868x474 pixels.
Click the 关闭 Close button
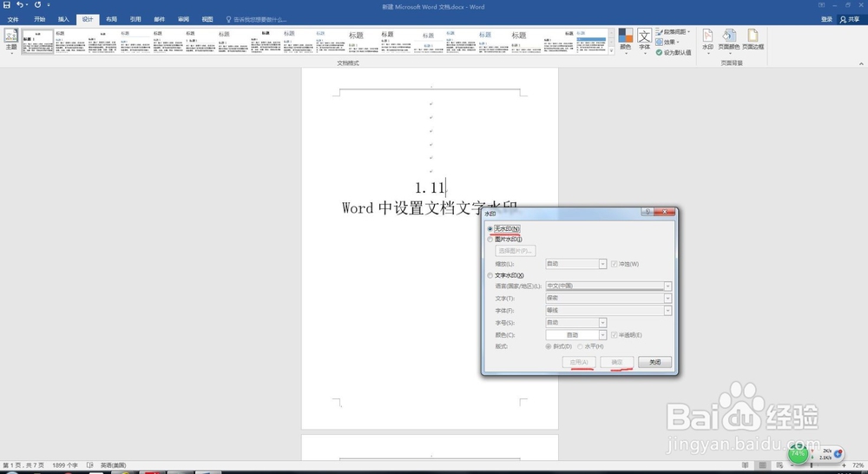pos(654,362)
